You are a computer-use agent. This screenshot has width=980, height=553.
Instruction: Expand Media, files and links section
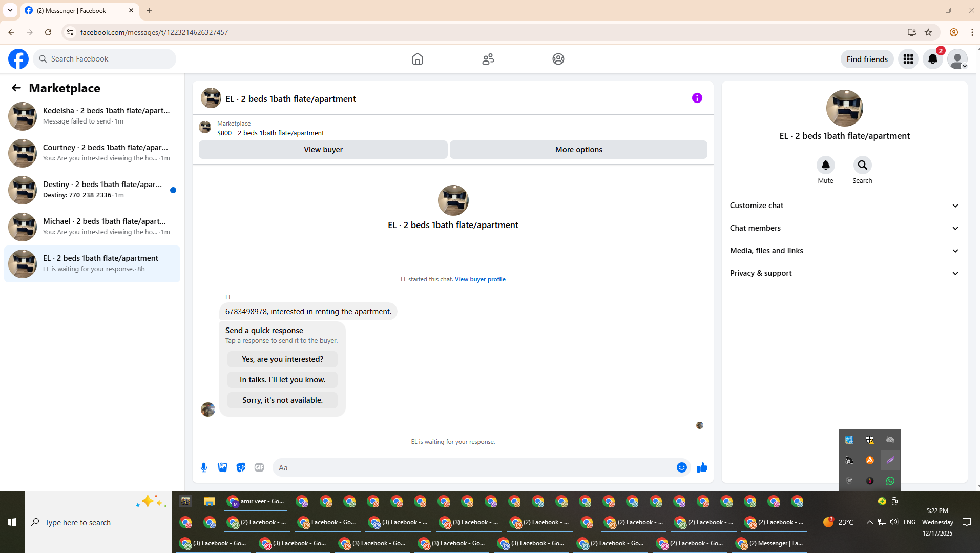click(844, 251)
